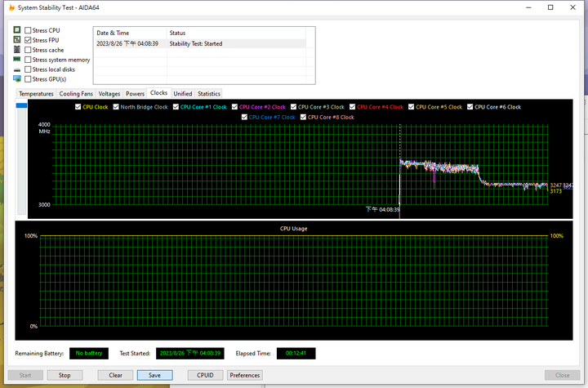Viewport: 588px width, 388px height.
Task: Click the Elapsed Time value 00:12:41
Action: tap(296, 354)
